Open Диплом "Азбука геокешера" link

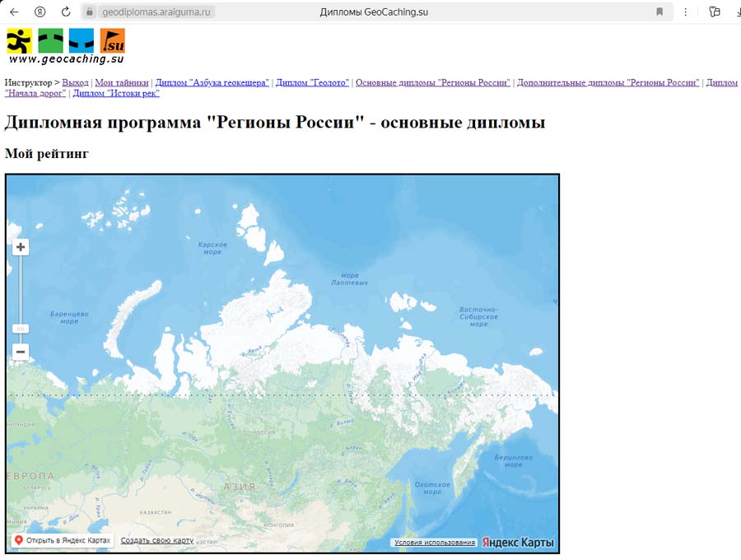(212, 82)
